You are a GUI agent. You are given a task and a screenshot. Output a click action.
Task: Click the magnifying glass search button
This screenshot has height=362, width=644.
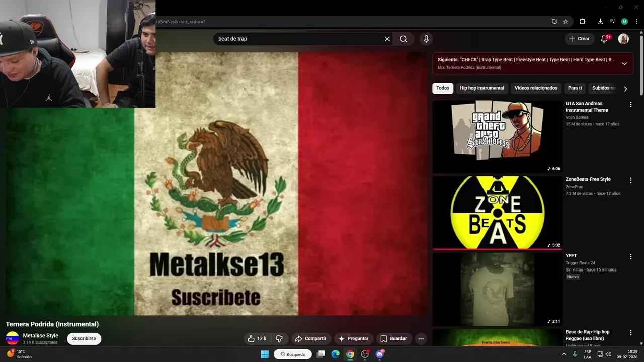point(404,39)
